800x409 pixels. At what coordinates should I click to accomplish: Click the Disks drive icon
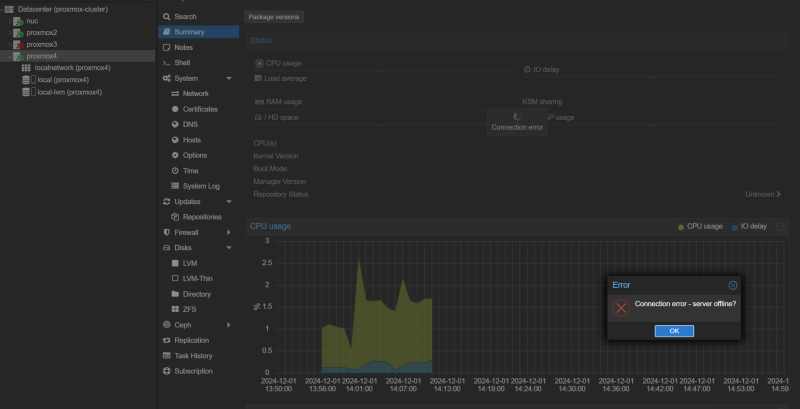click(x=166, y=248)
